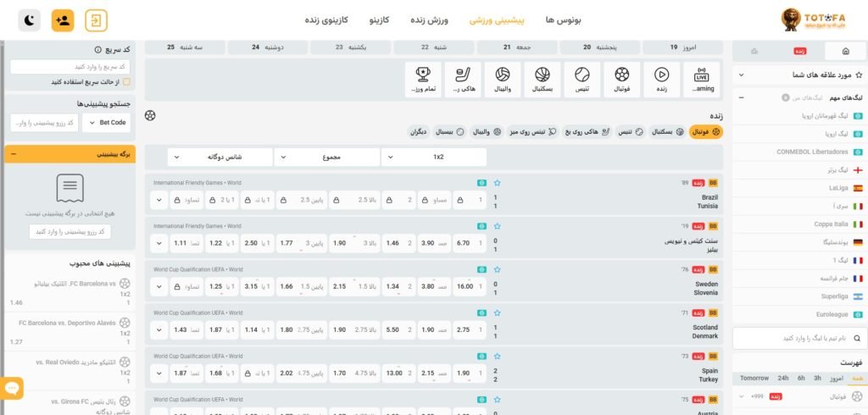Image resolution: width=868 pixels, height=415 pixels.
Task: Toggle dark mode with the moon icon
Action: [x=30, y=19]
